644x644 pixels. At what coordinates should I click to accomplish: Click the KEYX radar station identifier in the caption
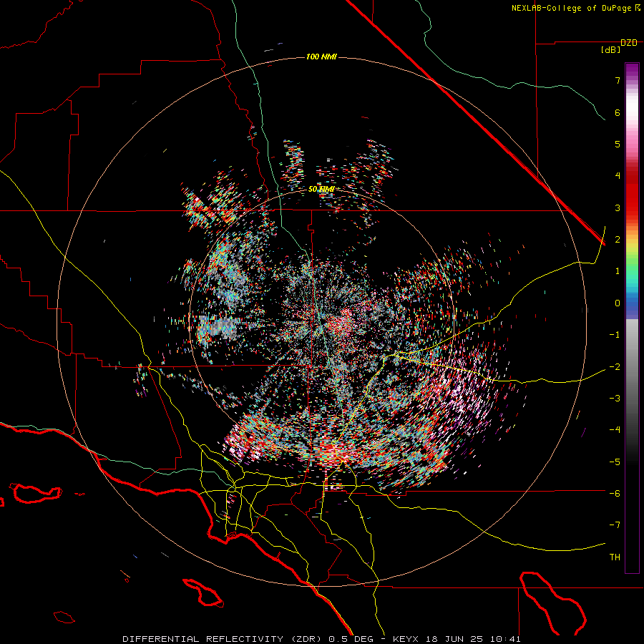coord(406,639)
